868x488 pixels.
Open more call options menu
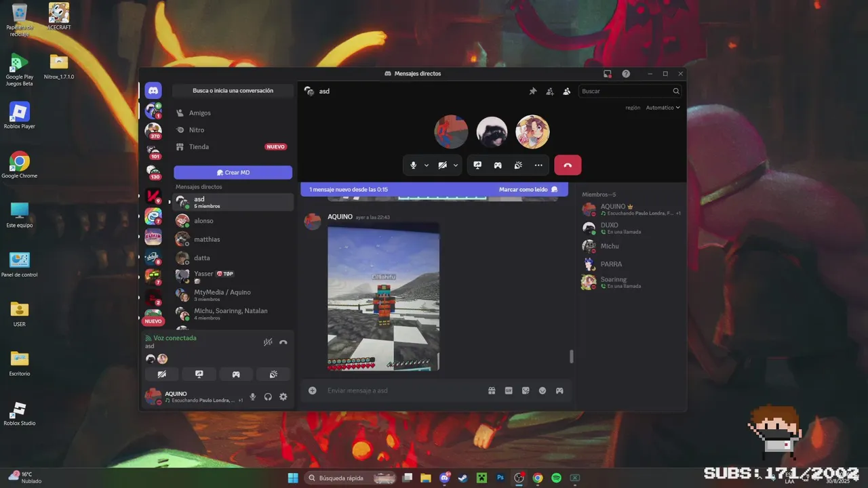[x=538, y=165]
